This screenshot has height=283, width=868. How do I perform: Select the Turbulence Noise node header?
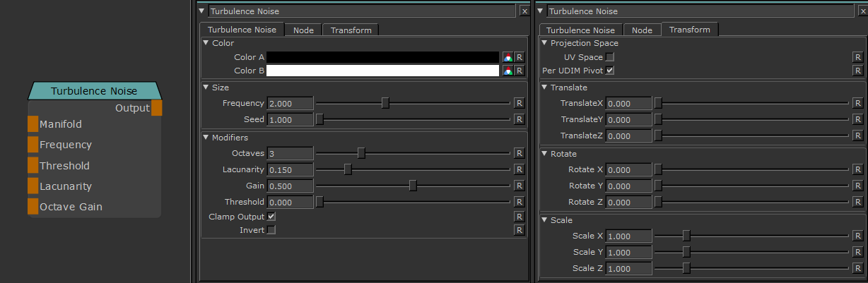click(x=94, y=91)
